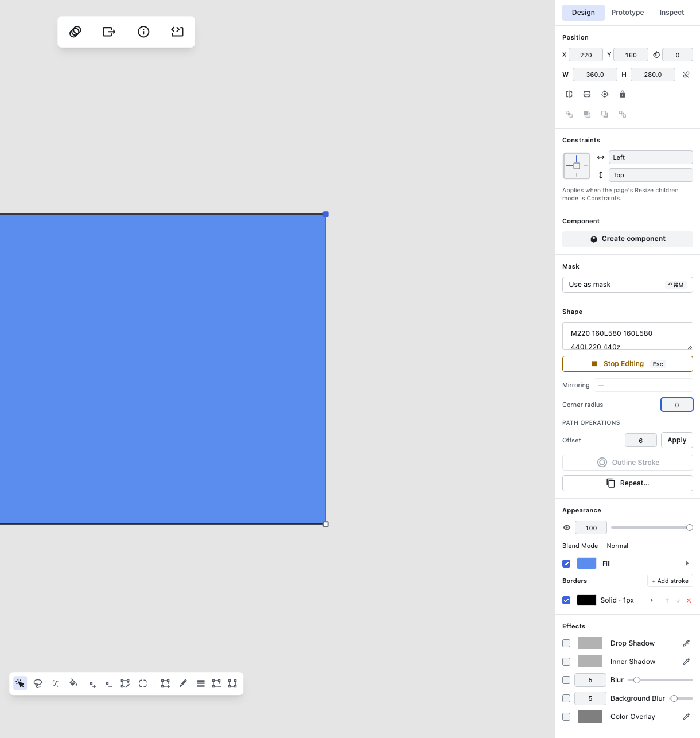Click the edit bounding box pencil tool

tap(125, 683)
